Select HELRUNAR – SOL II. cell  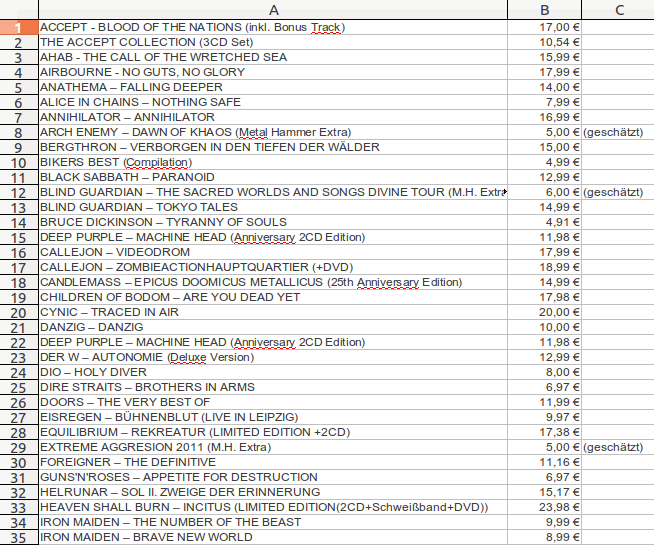273,493
